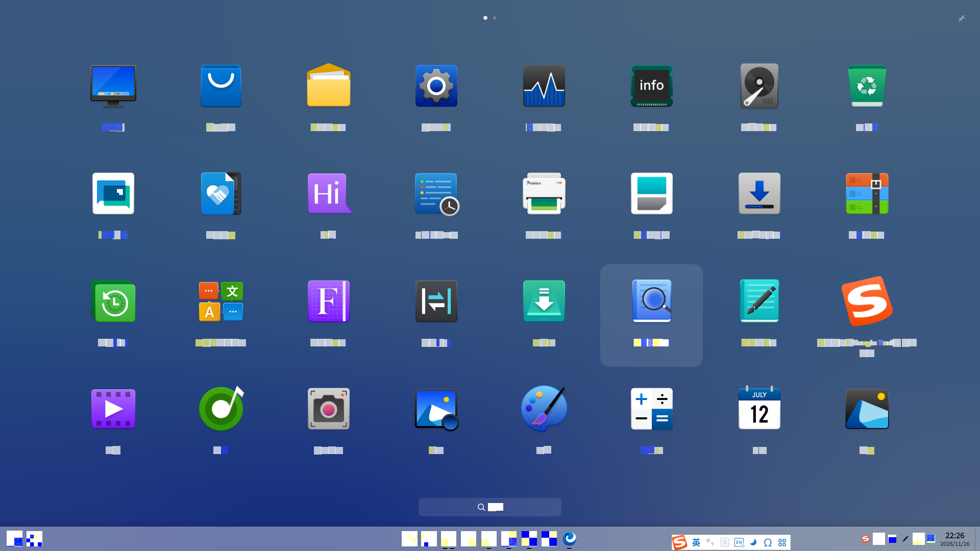Viewport: 980px width, 551px height.
Task: Open the green Downloader tray arrow icon
Action: click(544, 301)
